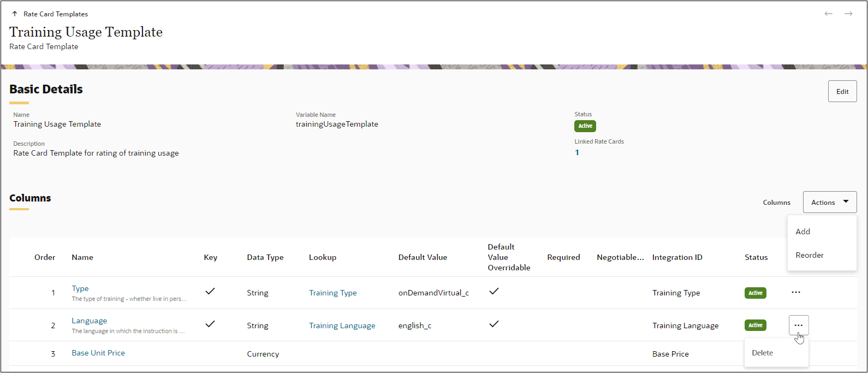Go to previous record with left arrow
This screenshot has height=373, width=868.
[x=828, y=14]
